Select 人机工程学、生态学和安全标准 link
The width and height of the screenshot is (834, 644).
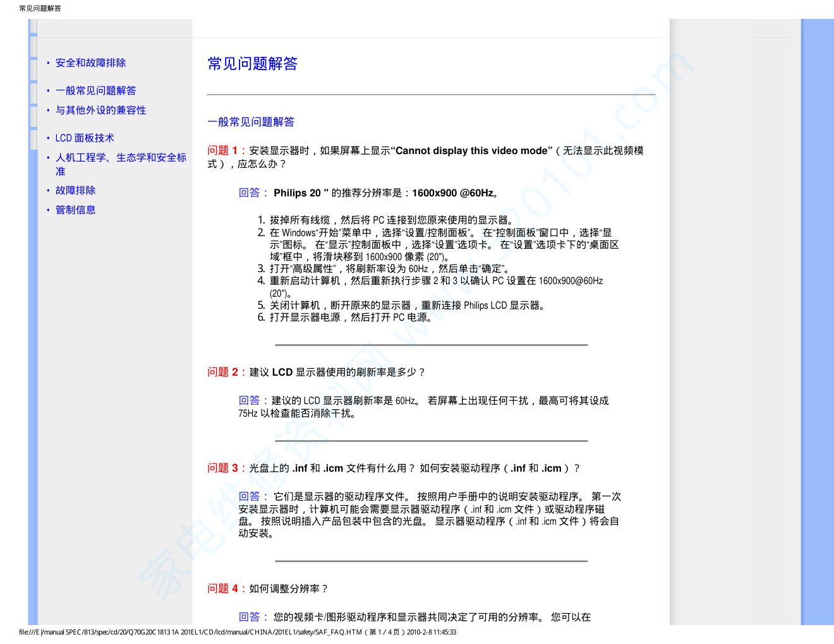point(120,158)
